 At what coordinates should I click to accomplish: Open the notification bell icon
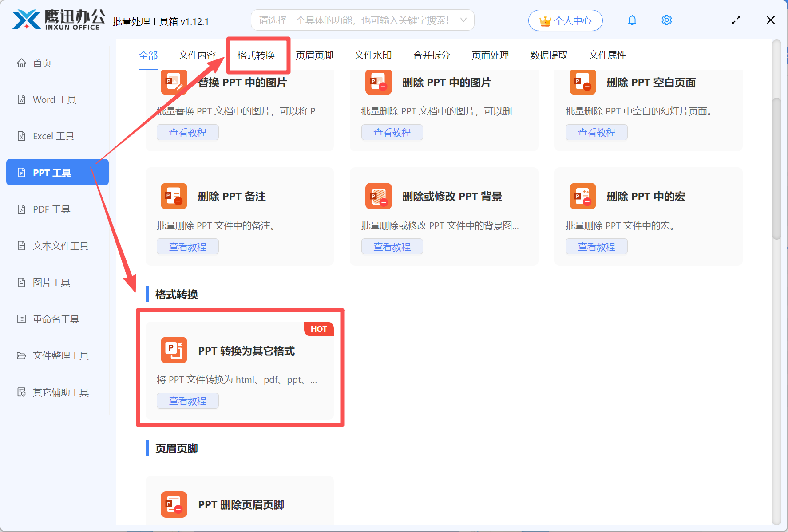pyautogui.click(x=632, y=20)
